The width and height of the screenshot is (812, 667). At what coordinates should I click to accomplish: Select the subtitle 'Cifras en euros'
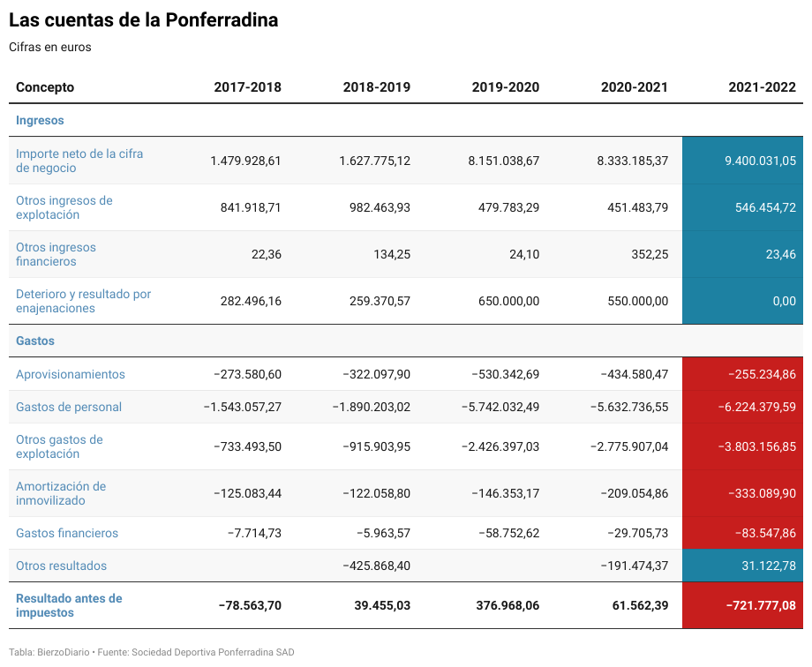tap(50, 47)
